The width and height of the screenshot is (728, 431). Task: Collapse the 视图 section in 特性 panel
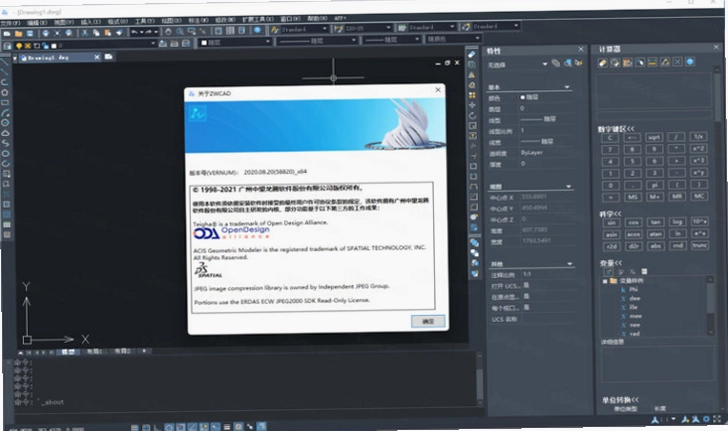pyautogui.click(x=568, y=186)
